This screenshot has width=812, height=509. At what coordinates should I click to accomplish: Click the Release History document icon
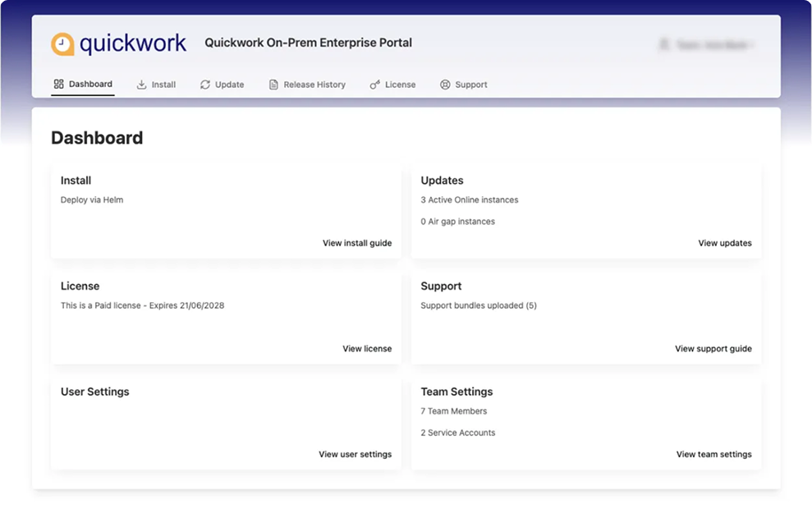(272, 84)
